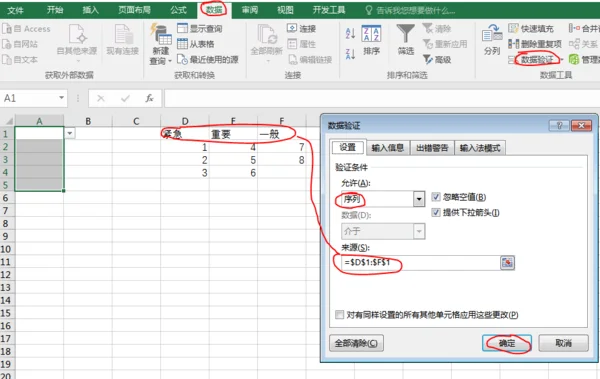Viewport: 600px width, 379px height.
Task: Click 分列 text to columns
Action: (492, 39)
